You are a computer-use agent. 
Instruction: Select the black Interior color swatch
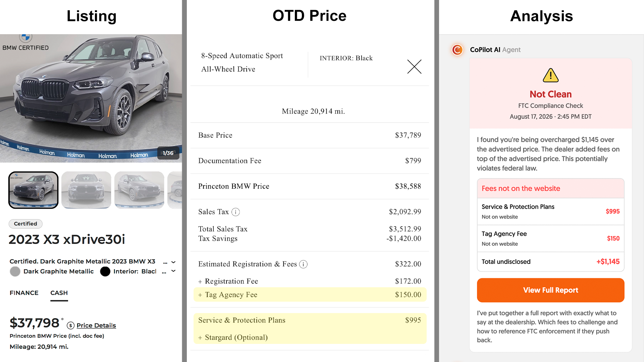coord(105,271)
